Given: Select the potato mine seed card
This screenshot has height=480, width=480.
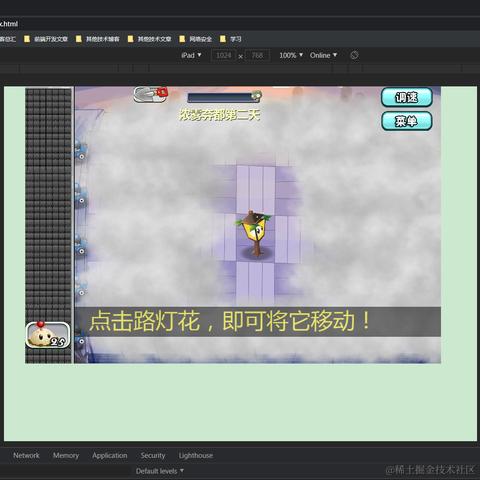Looking at the screenshot, I should click(x=48, y=335).
